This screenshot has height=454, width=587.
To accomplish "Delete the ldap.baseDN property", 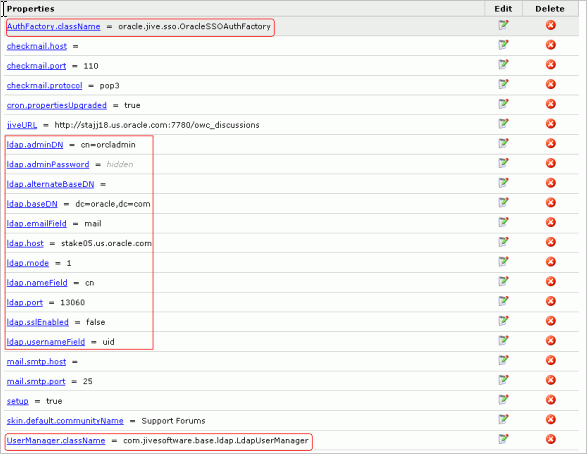I will [550, 202].
